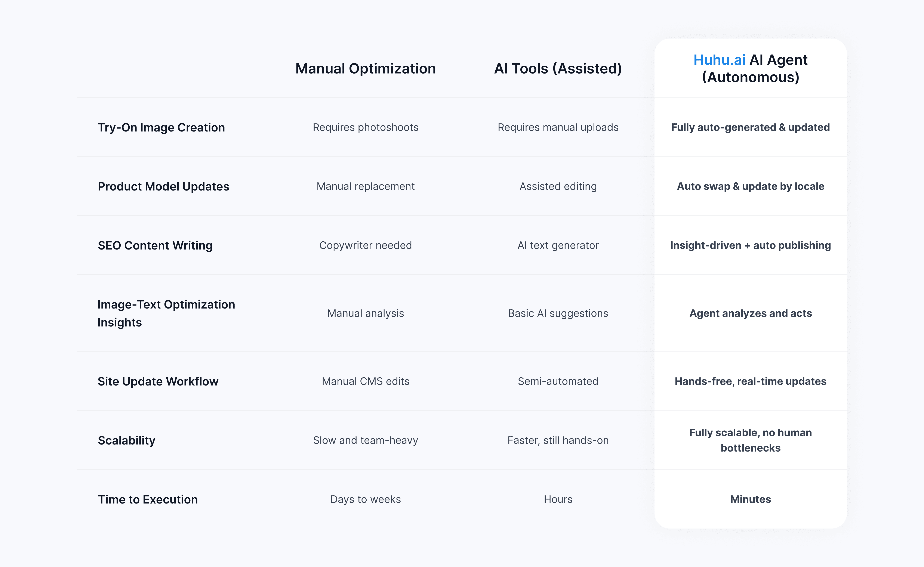924x567 pixels.
Task: Click the Hands-free, real-time updates cell
Action: point(750,381)
